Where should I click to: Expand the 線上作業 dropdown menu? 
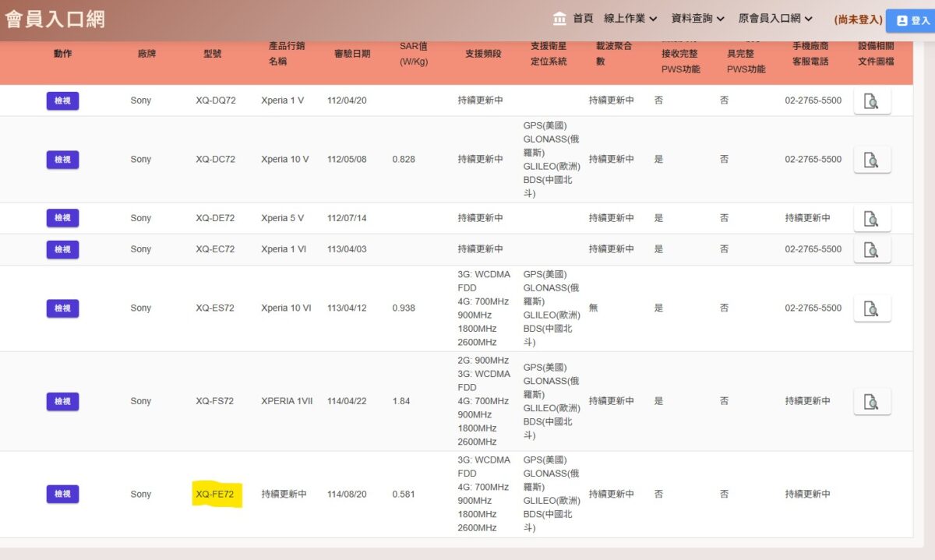click(x=630, y=19)
